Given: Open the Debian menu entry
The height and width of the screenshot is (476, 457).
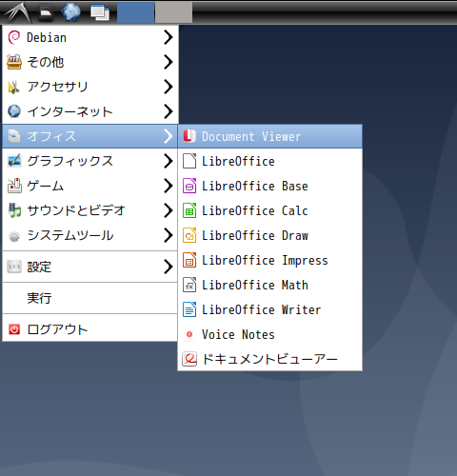Looking at the screenshot, I should [89, 37].
